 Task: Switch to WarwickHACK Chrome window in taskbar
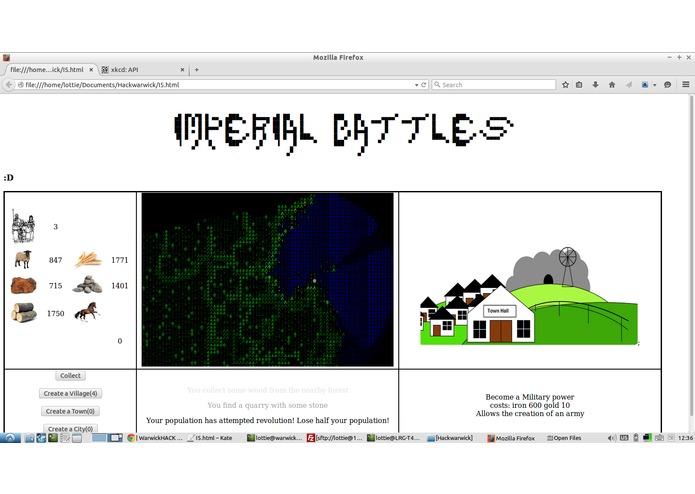(x=155, y=438)
